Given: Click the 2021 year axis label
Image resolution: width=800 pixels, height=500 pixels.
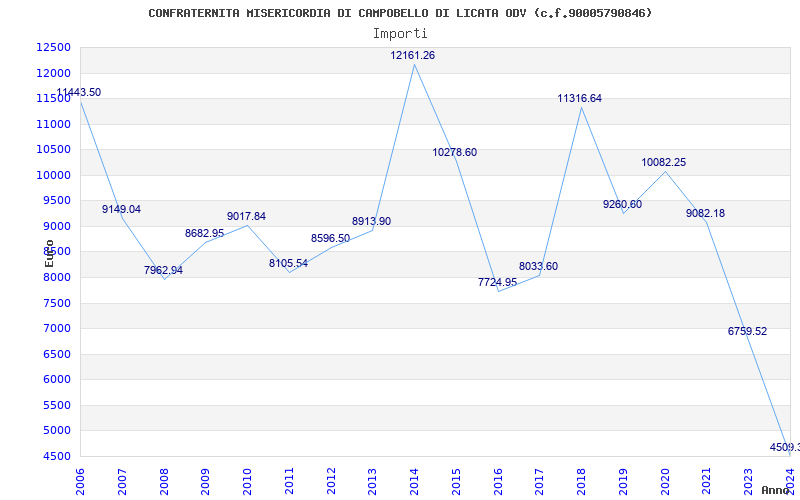Looking at the screenshot, I should [707, 481].
